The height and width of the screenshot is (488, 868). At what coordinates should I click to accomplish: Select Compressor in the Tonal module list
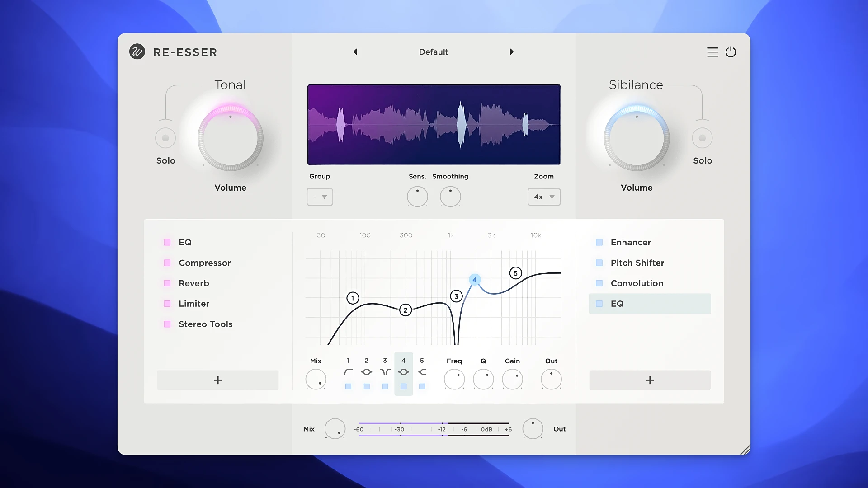pos(205,263)
